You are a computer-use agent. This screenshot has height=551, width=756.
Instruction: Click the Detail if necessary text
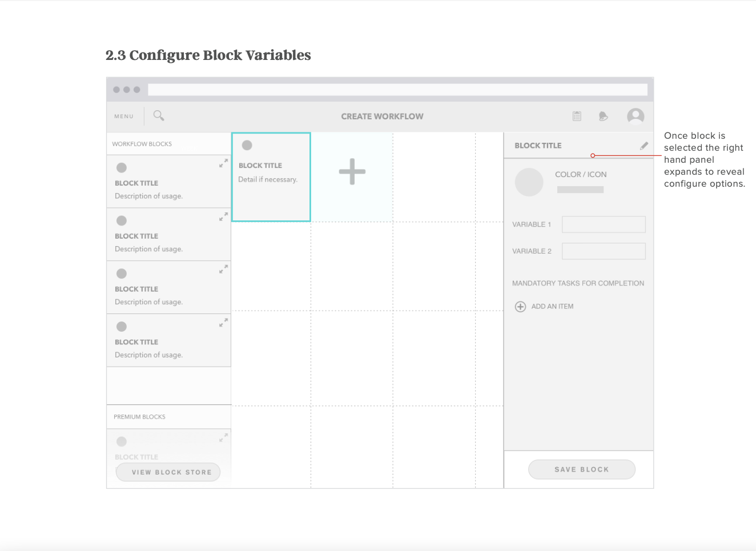tap(268, 179)
